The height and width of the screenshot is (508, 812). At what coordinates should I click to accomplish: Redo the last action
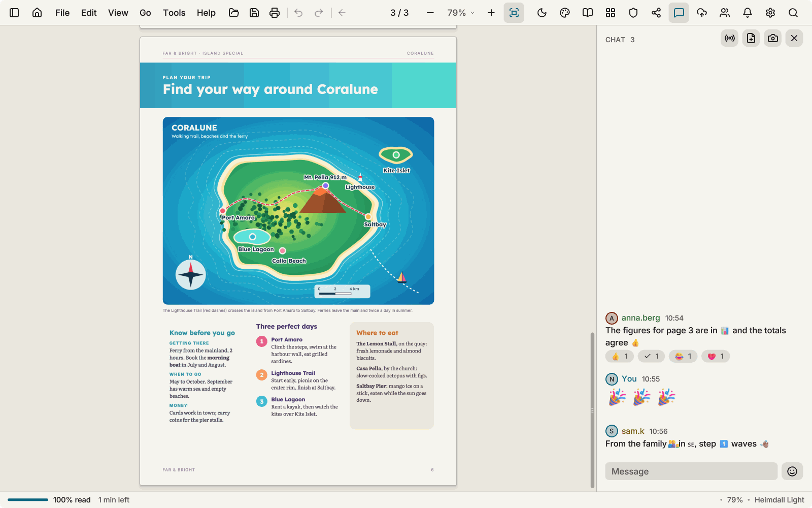pyautogui.click(x=319, y=13)
